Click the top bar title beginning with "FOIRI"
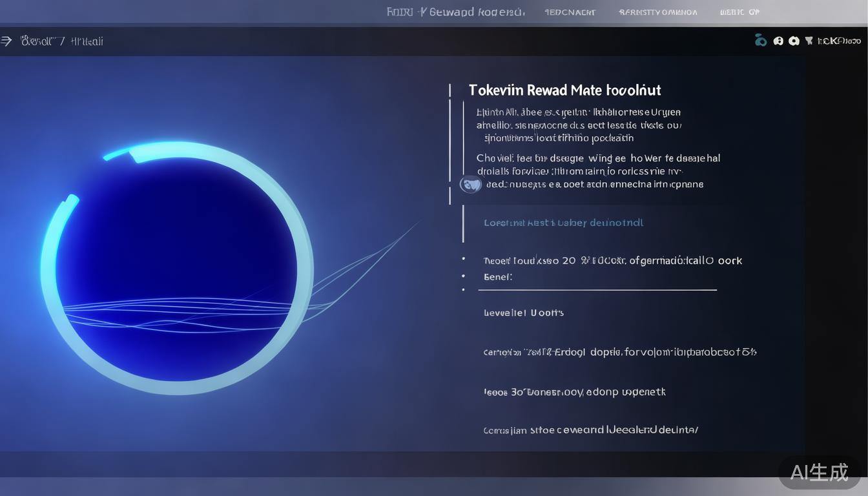 pos(455,12)
